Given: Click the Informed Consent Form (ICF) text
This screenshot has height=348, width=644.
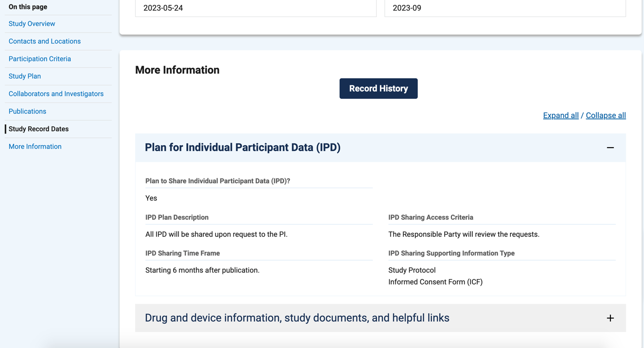Looking at the screenshot, I should pyautogui.click(x=435, y=282).
